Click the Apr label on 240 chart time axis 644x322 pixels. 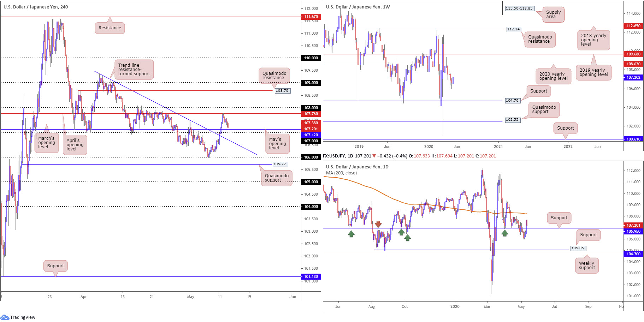(84, 297)
